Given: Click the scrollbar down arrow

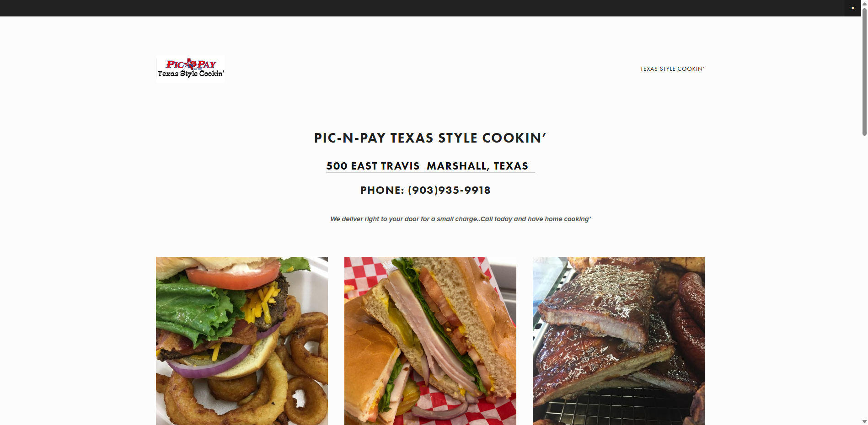Looking at the screenshot, I should (x=864, y=421).
